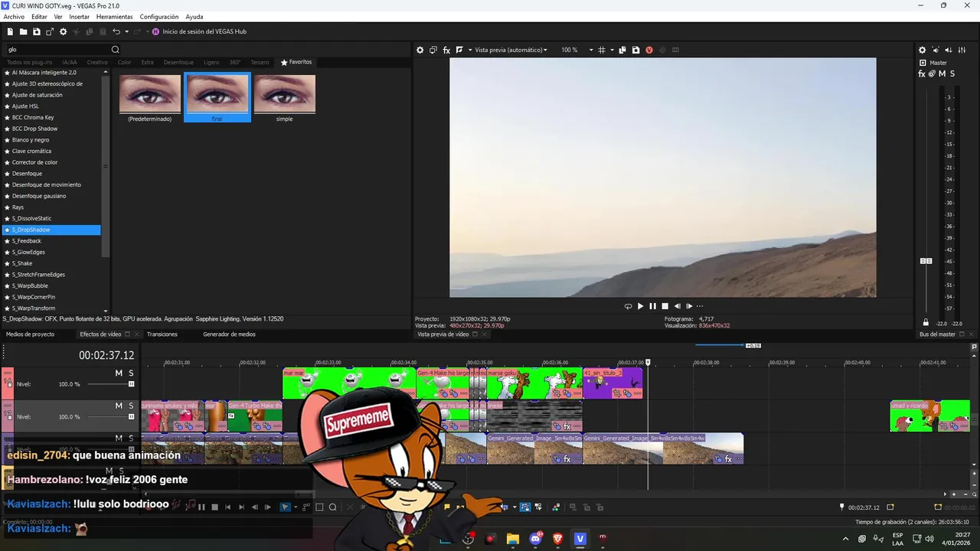Adjust the Master volume fader
Screen dimensions: 980x551
pos(926,261)
